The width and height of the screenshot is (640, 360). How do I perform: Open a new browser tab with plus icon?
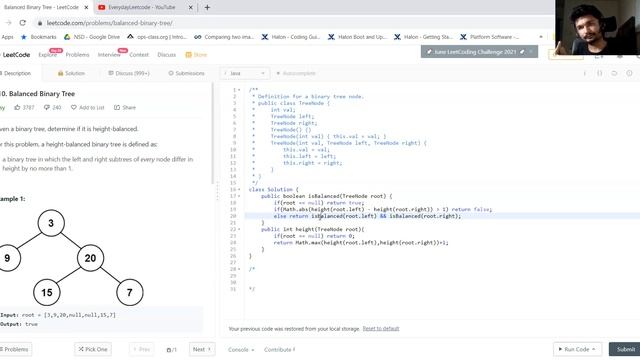207,7
